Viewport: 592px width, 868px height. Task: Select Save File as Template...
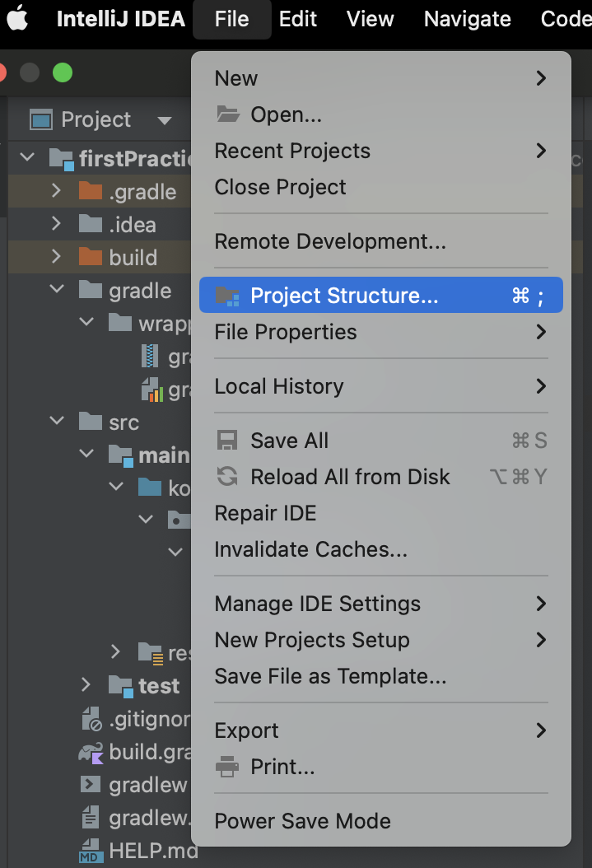(x=380, y=676)
